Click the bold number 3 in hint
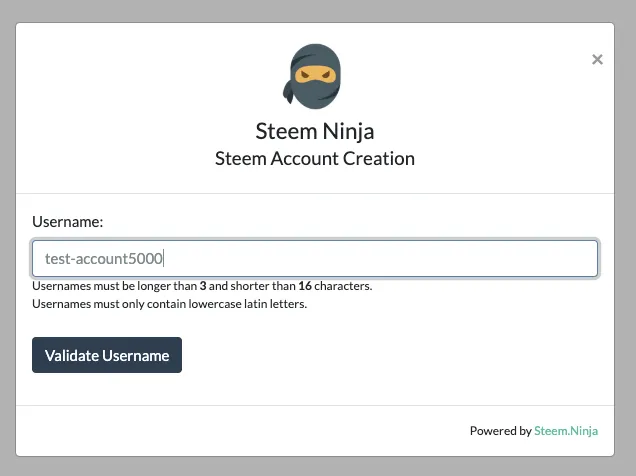 coord(203,286)
